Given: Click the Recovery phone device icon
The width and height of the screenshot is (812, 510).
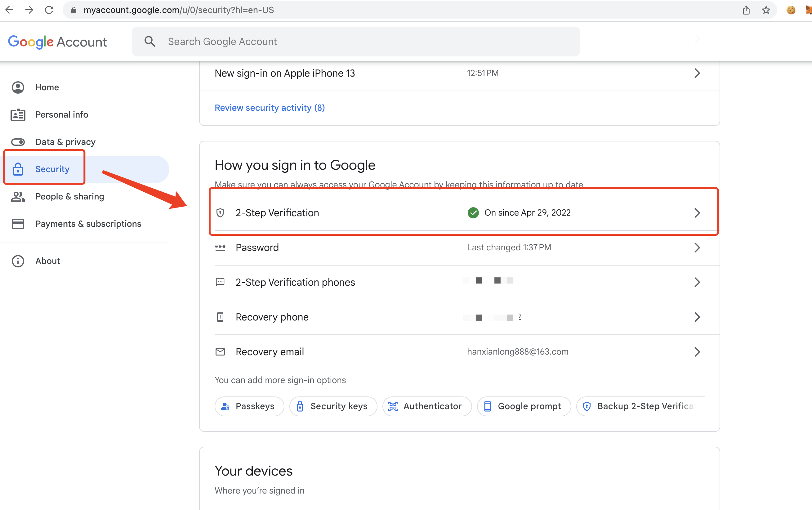Looking at the screenshot, I should (220, 317).
